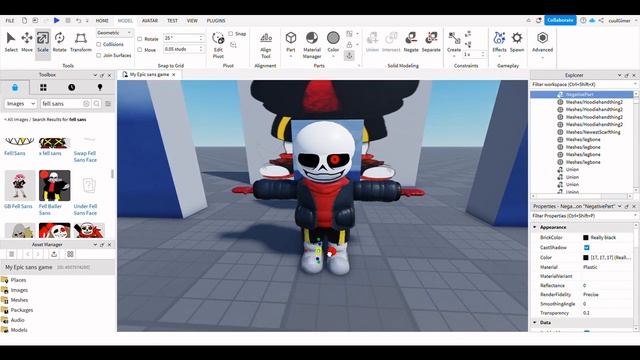Switch to the AVATAR ribbon tab
This screenshot has height=360, width=640.
(x=150, y=20)
